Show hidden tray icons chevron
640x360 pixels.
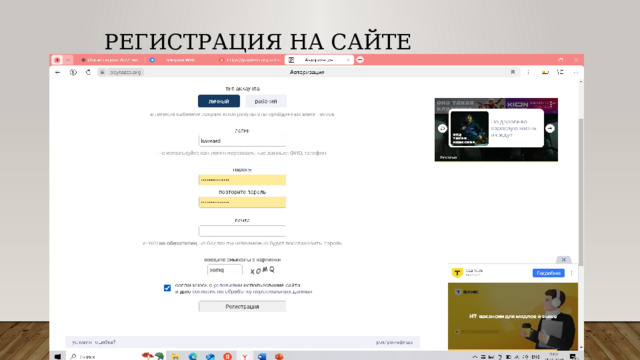[474, 357]
